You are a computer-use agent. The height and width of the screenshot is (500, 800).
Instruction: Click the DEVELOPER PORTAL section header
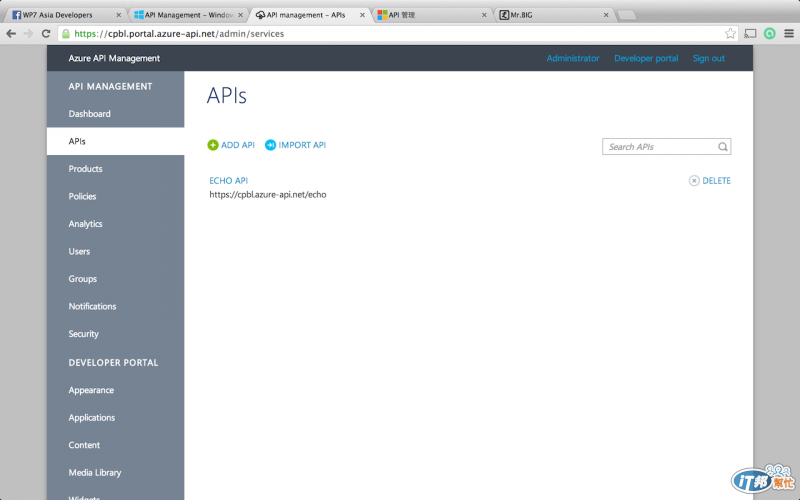click(x=113, y=363)
